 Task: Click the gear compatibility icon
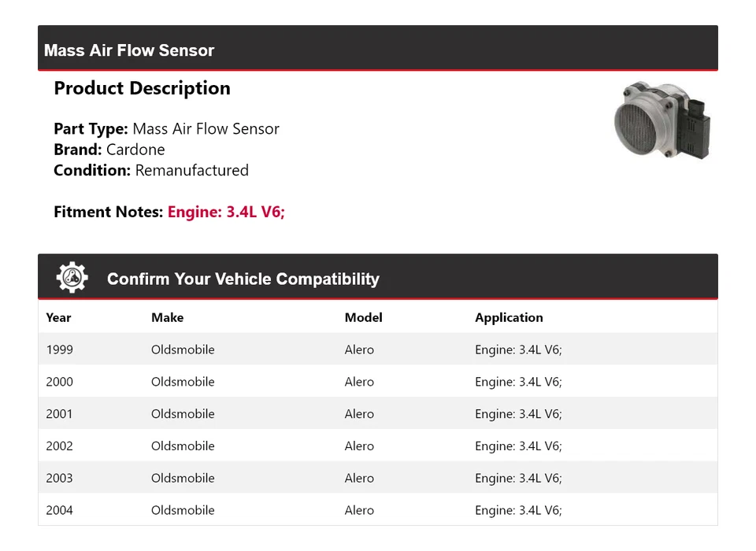(72, 278)
